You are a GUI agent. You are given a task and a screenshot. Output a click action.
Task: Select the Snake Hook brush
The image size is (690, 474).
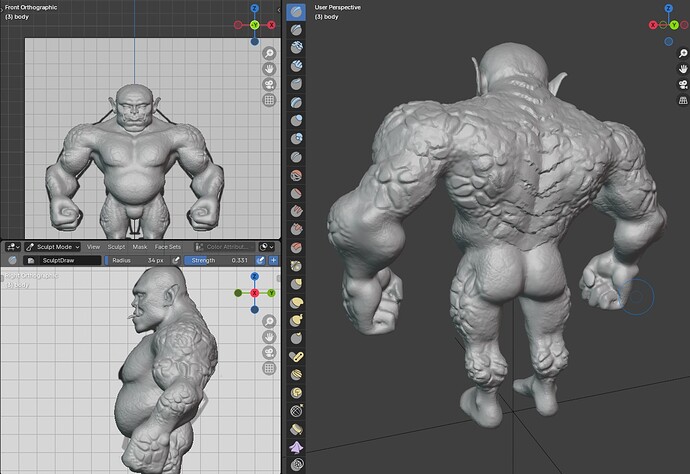pyautogui.click(x=296, y=320)
